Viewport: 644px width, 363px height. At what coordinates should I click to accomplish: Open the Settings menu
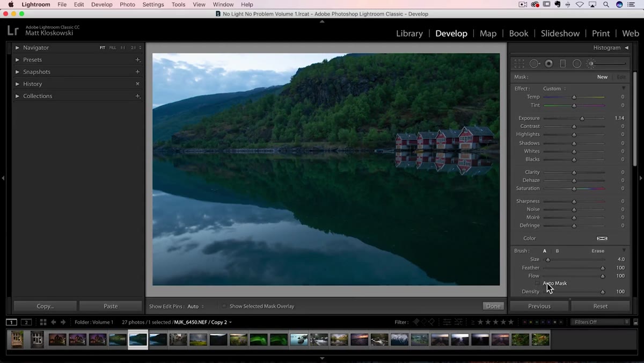point(153,4)
